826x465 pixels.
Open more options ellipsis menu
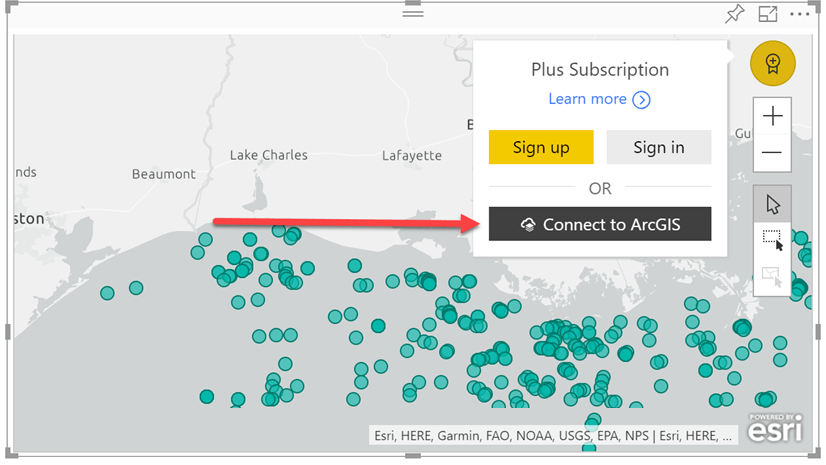(799, 13)
